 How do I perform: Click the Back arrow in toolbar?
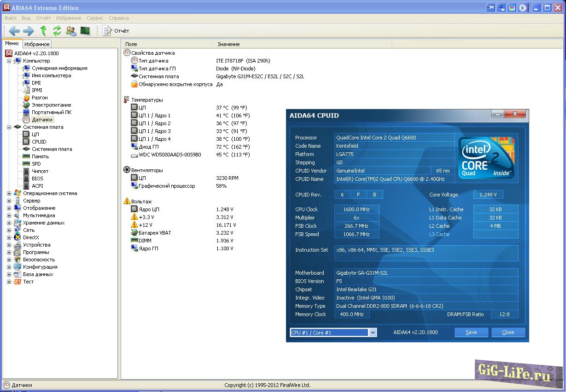click(x=14, y=31)
